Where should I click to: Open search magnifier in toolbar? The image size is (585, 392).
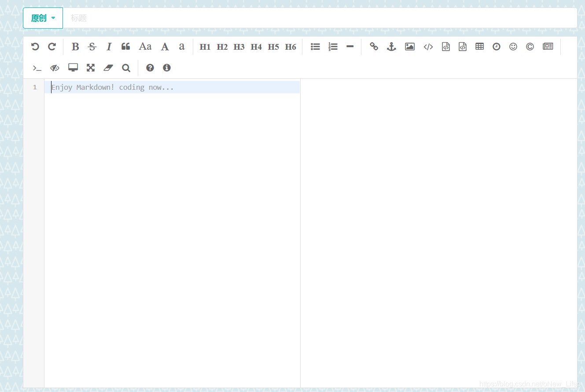click(x=126, y=68)
